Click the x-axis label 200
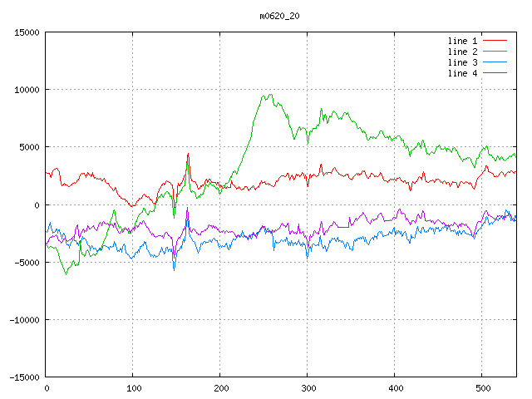The width and height of the screenshot is (532, 399). [x=221, y=388]
